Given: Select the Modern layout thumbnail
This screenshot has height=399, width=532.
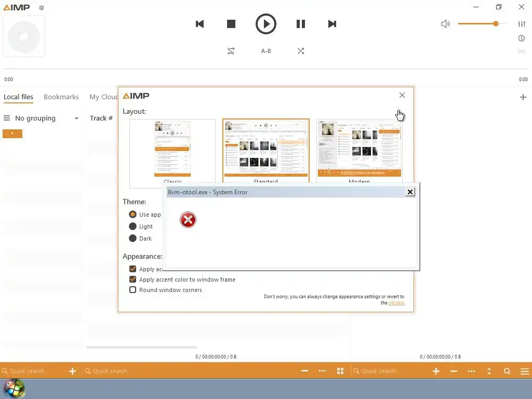Looking at the screenshot, I should 360,151.
